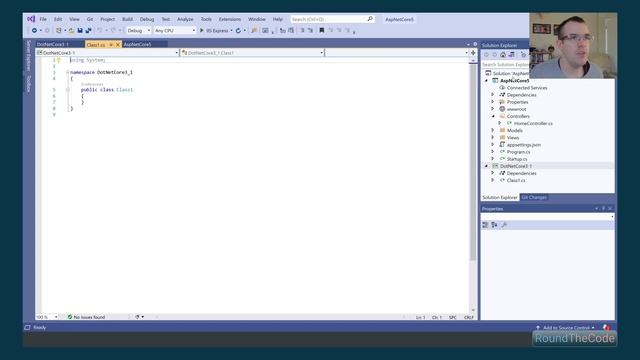Image resolution: width=640 pixels, height=360 pixels.
Task: Open the Analyze menu
Action: 185,19
